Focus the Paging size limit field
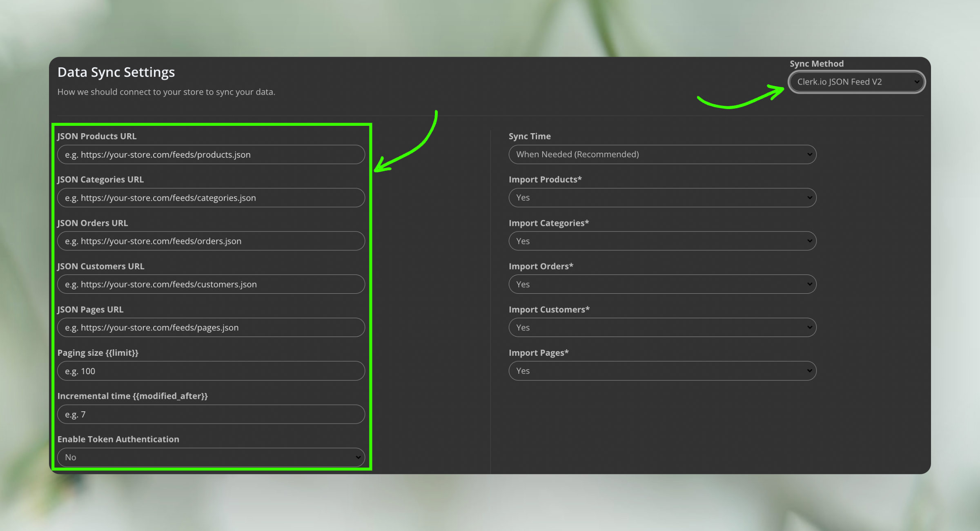 pos(211,371)
